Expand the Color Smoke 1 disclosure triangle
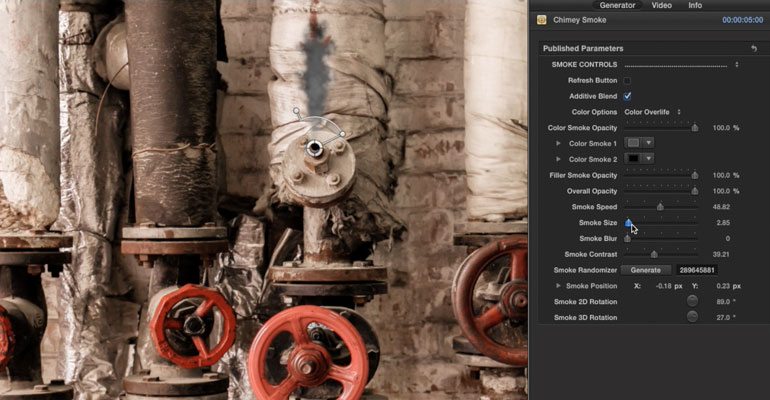Image resolution: width=770 pixels, height=400 pixels. (558, 143)
